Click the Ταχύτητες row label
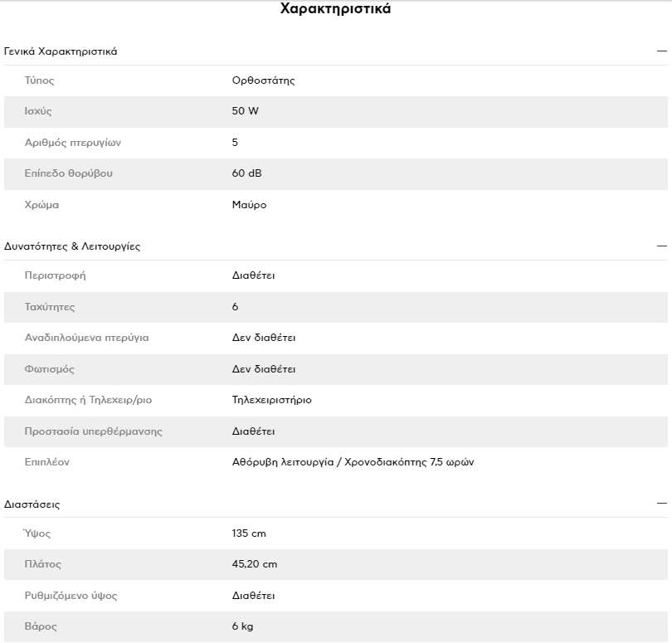 coord(50,307)
